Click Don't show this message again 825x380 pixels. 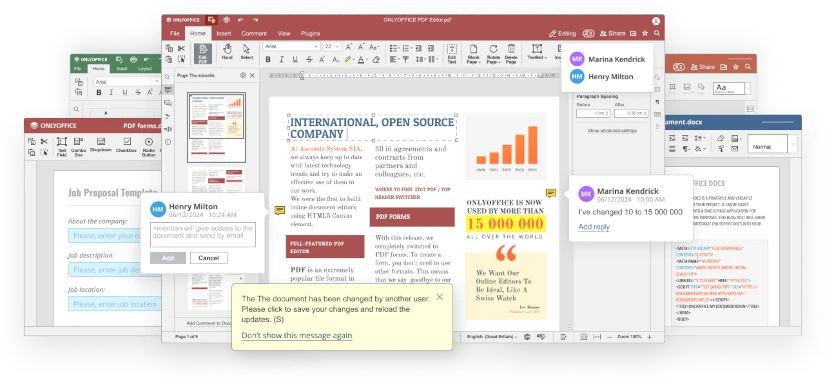coord(297,335)
